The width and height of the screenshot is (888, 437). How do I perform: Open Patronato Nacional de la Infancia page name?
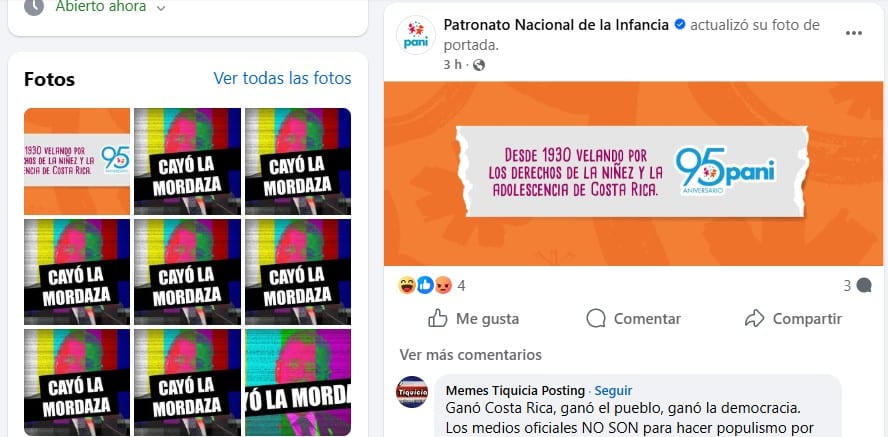tap(556, 25)
